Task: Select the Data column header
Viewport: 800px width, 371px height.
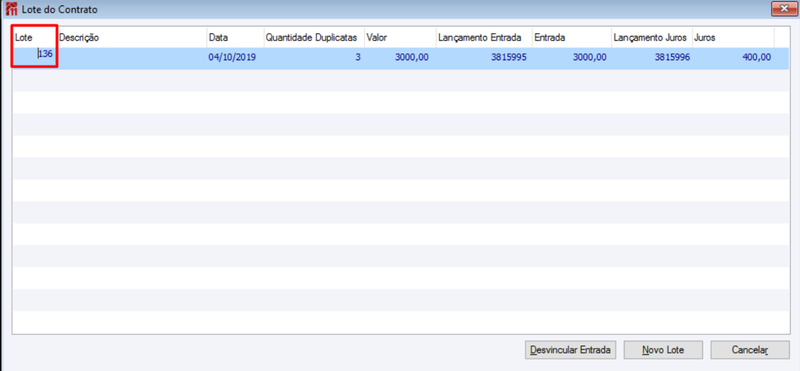Action: [x=235, y=37]
